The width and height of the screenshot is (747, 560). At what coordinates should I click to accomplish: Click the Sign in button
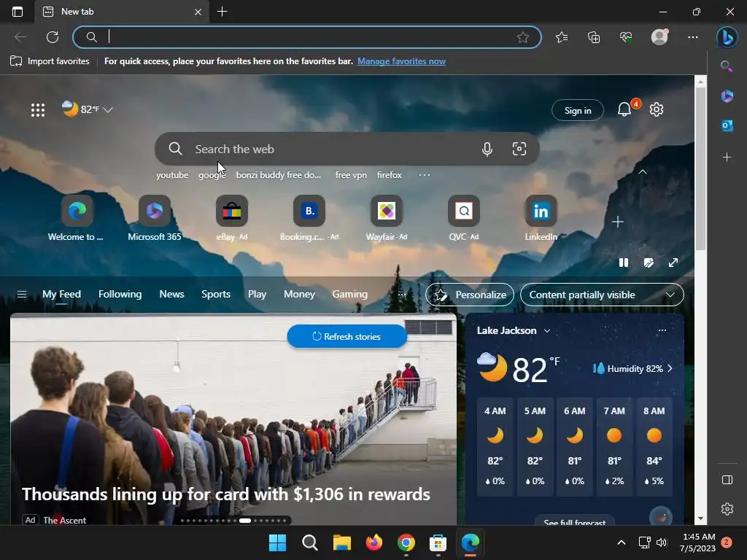[x=578, y=110]
